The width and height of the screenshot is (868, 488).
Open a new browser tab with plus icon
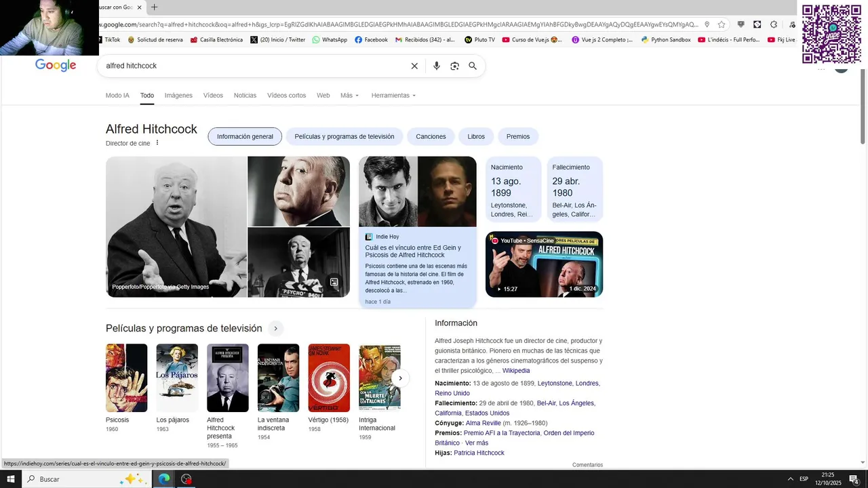pyautogui.click(x=154, y=7)
